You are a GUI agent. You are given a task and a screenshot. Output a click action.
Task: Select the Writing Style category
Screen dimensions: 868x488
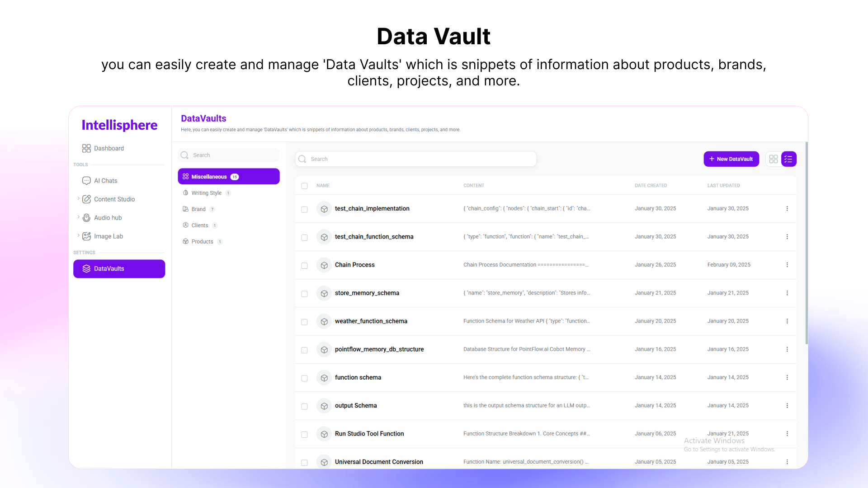point(206,193)
